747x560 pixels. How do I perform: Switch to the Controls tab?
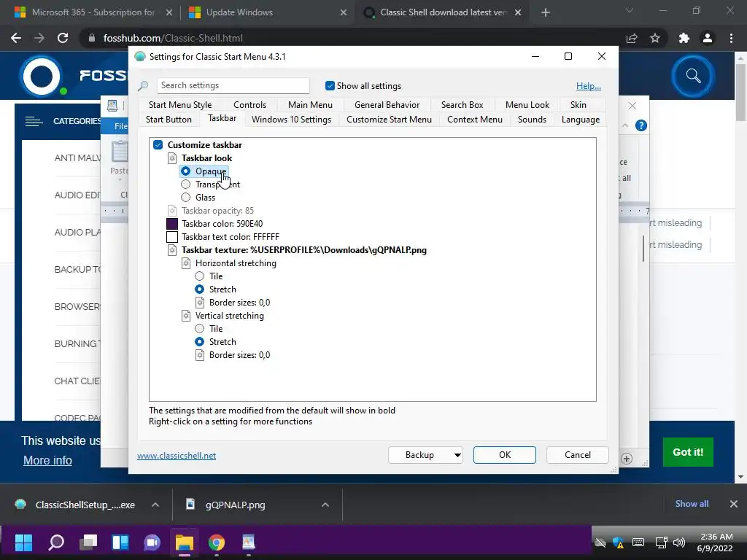[x=249, y=105]
